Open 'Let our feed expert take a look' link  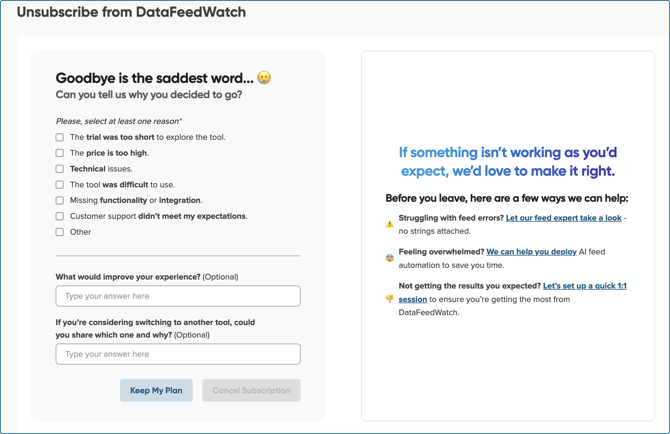tap(564, 218)
